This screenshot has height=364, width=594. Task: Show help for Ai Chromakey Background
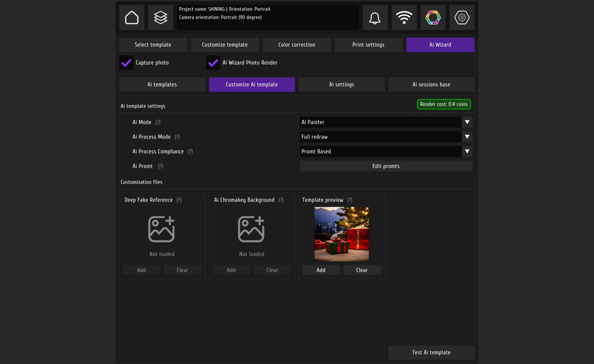click(281, 200)
